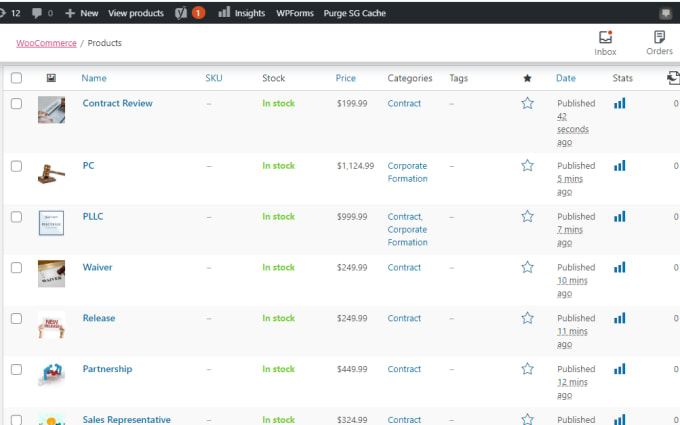
Task: Open stats chart icon for Waiver
Action: pyautogui.click(x=620, y=267)
